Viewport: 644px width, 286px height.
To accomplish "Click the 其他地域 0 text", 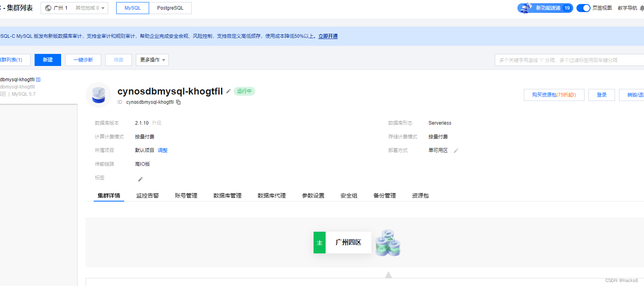I will [87, 8].
